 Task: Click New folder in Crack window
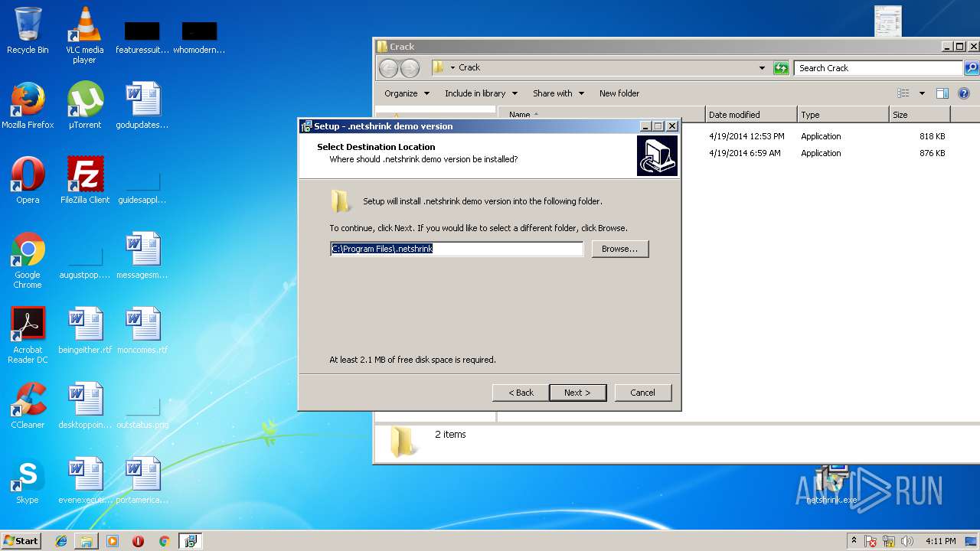(619, 93)
